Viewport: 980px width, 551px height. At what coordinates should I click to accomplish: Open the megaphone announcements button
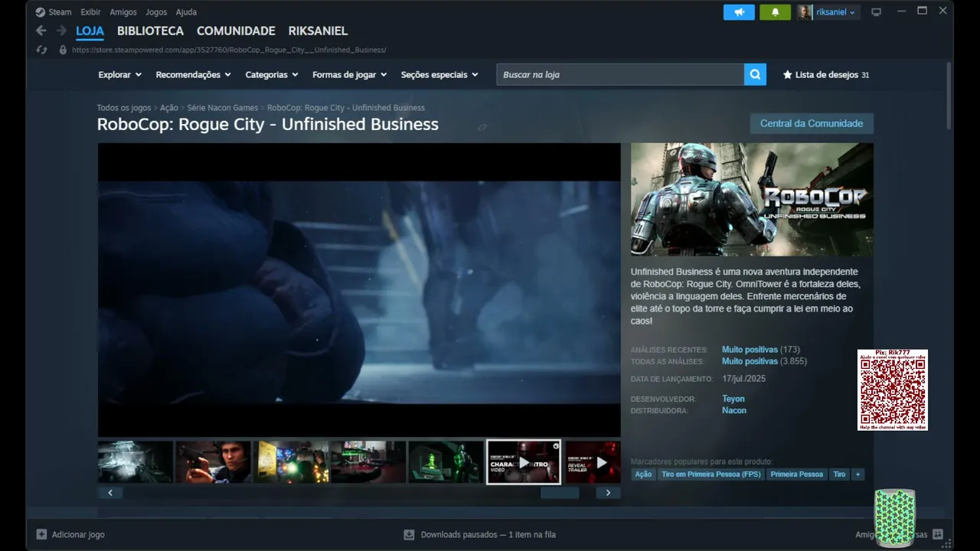[x=739, y=12]
